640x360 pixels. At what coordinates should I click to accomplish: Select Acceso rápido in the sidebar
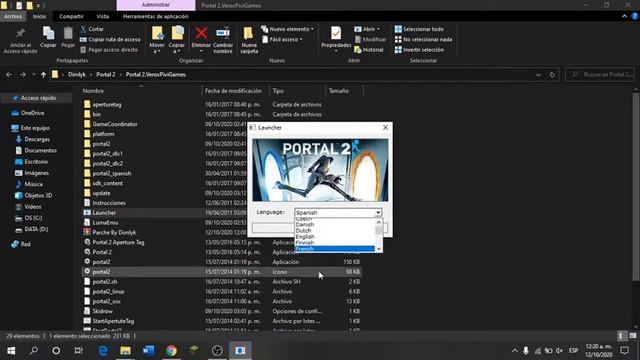coord(38,98)
